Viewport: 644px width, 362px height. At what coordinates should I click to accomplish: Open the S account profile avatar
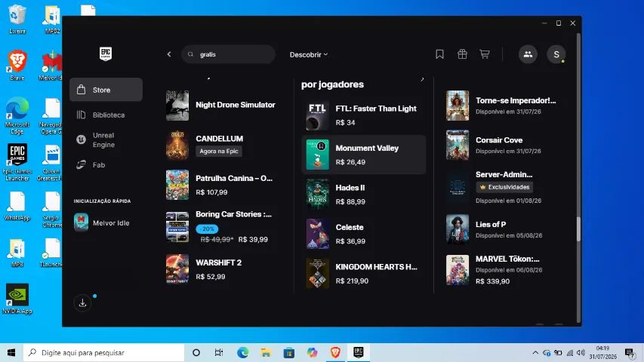556,54
